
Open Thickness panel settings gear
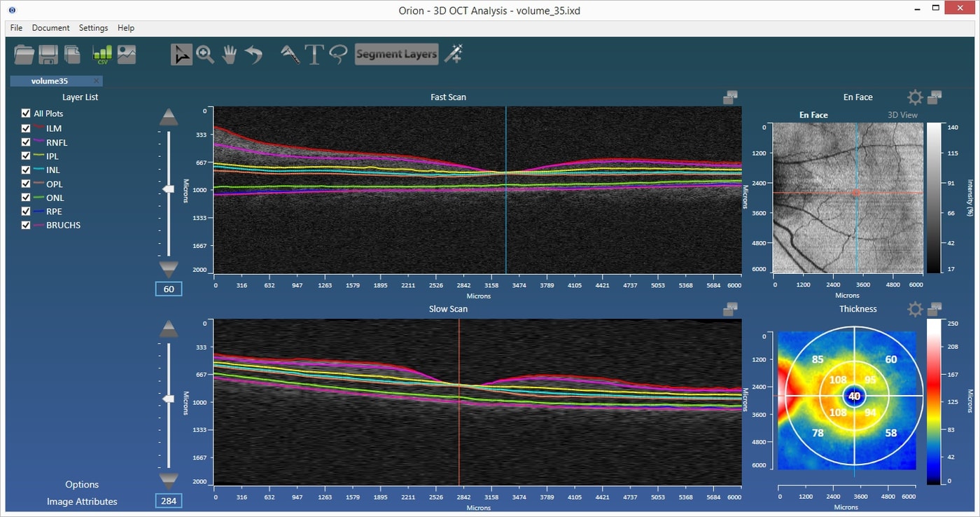[915, 309]
